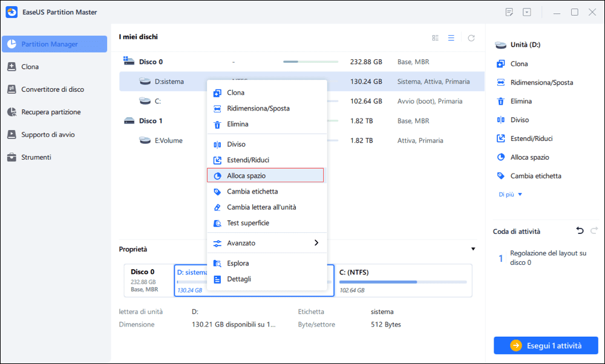Click 232.88 GB size of Disco 0
The width and height of the screenshot is (605, 364).
366,62
